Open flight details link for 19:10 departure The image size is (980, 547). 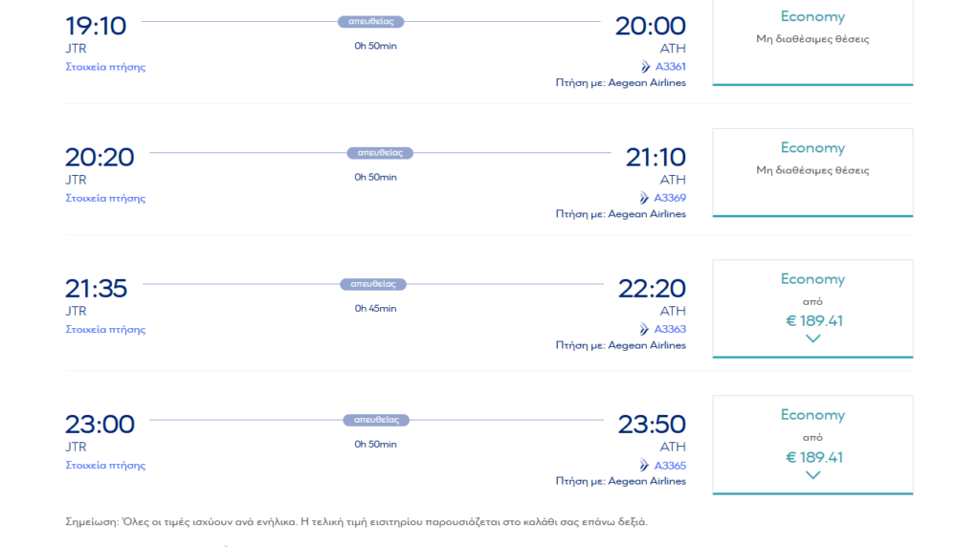[105, 67]
